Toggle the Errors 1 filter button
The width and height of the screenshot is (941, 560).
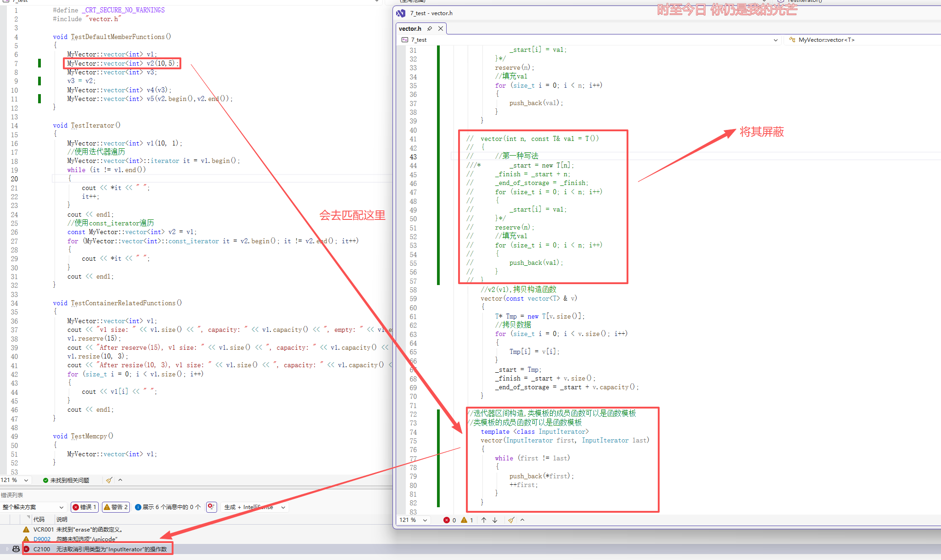click(84, 507)
